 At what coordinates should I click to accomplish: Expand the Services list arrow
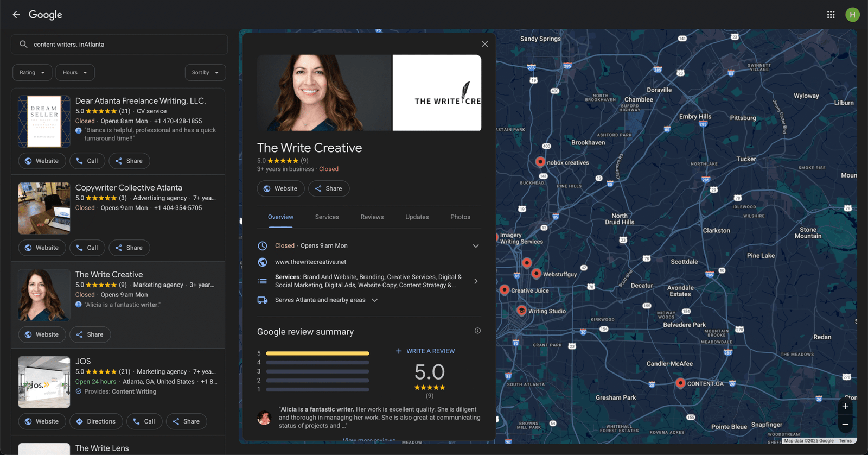pyautogui.click(x=476, y=281)
